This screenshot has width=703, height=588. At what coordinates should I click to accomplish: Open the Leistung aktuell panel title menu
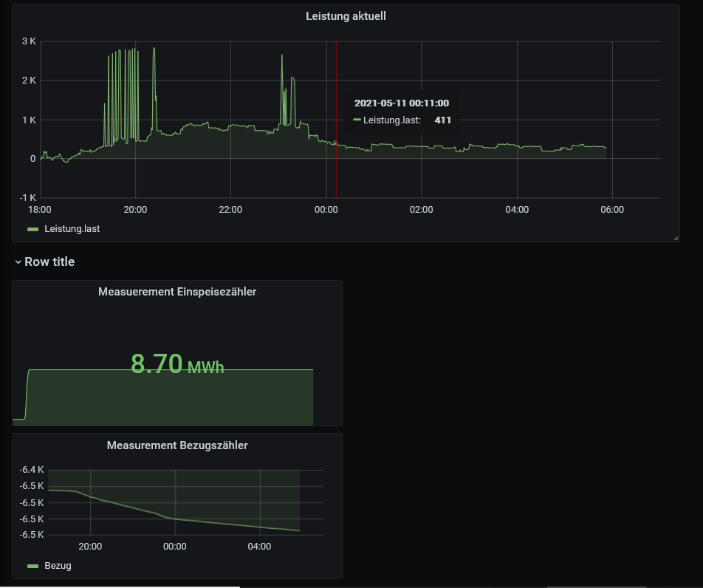346,16
